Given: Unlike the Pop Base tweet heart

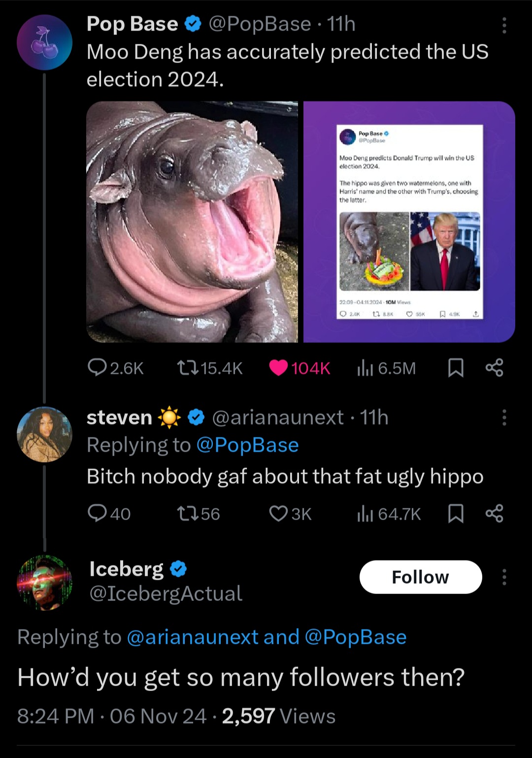Looking at the screenshot, I should 279,368.
